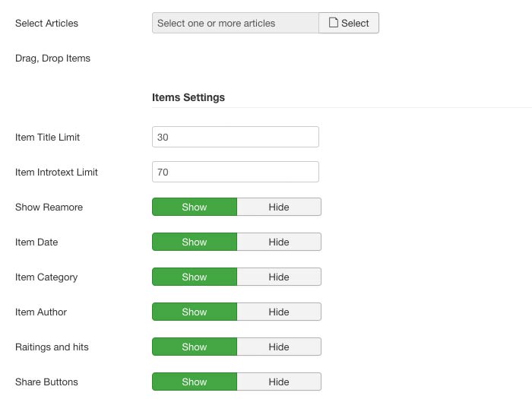
Task: Set Show Reamore to Hide
Action: point(279,207)
